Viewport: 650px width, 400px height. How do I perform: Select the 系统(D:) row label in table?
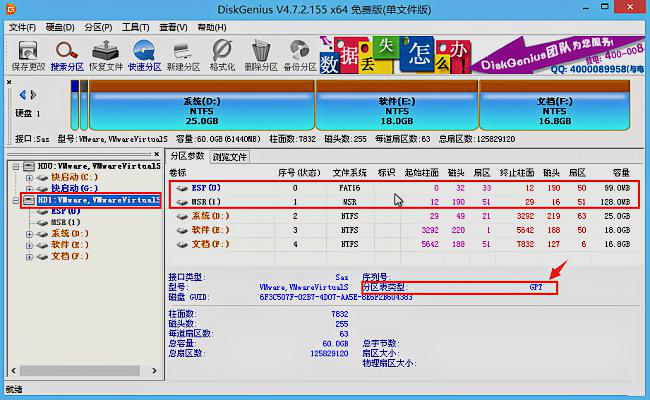(x=210, y=216)
